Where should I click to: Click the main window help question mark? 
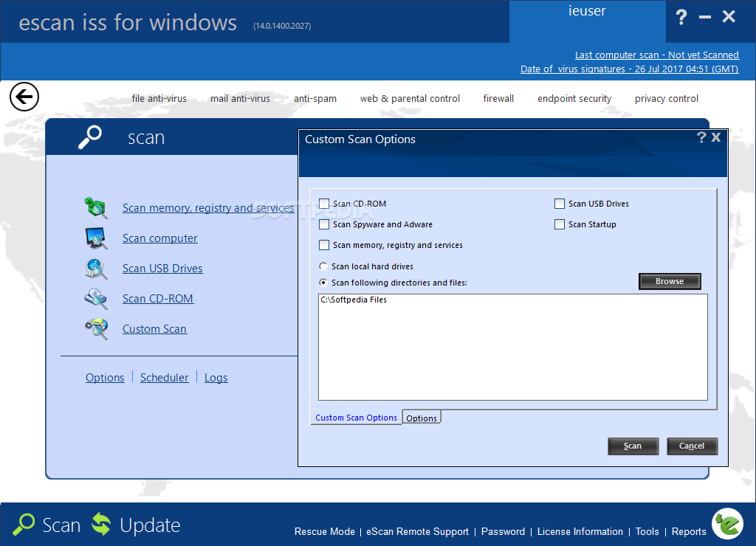click(681, 18)
